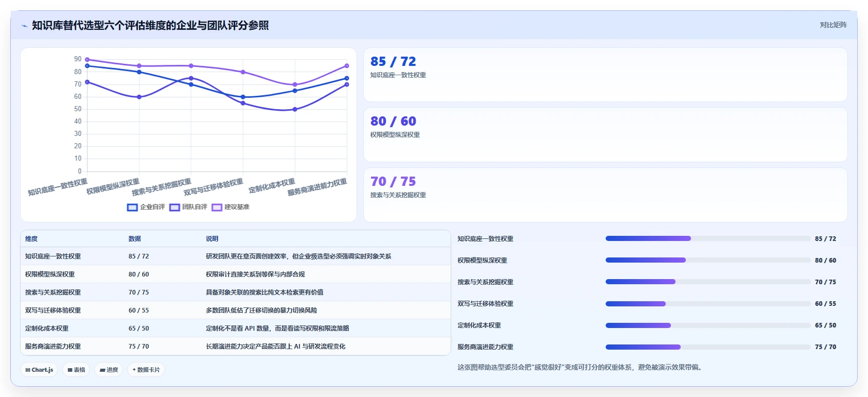Open the 85 / 72 data card
The height and width of the screenshot is (397, 868).
point(605,75)
